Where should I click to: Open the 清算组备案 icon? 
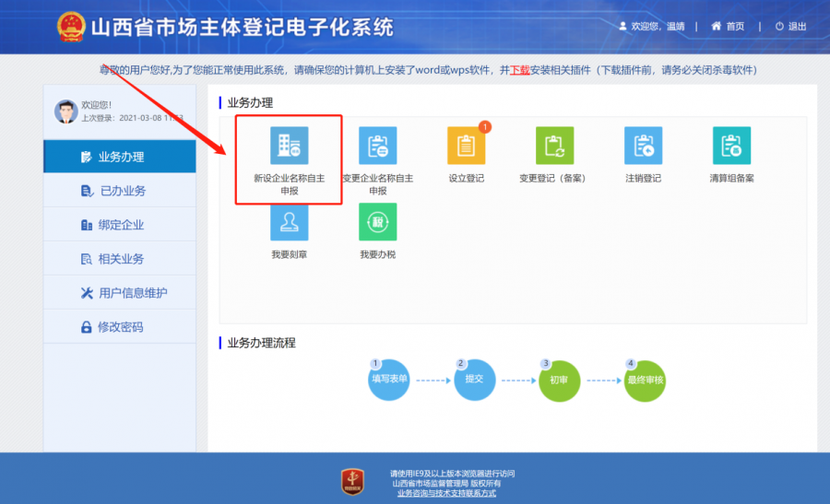coord(731,146)
